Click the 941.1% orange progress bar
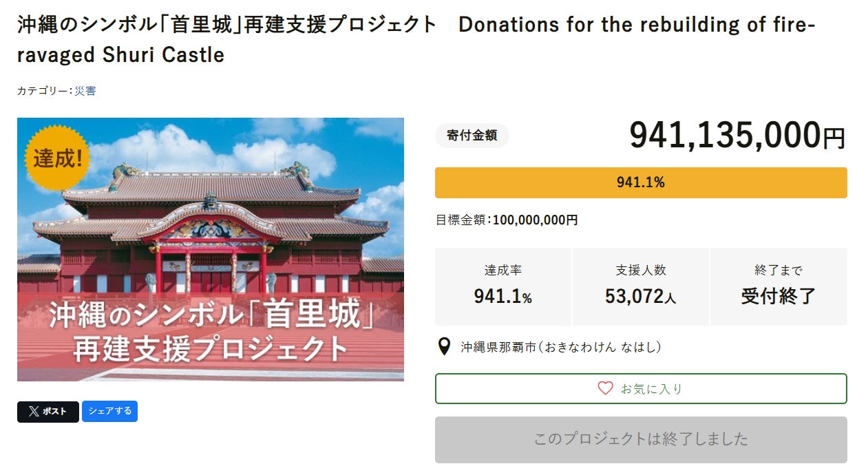The width and height of the screenshot is (868, 475). pyautogui.click(x=641, y=182)
